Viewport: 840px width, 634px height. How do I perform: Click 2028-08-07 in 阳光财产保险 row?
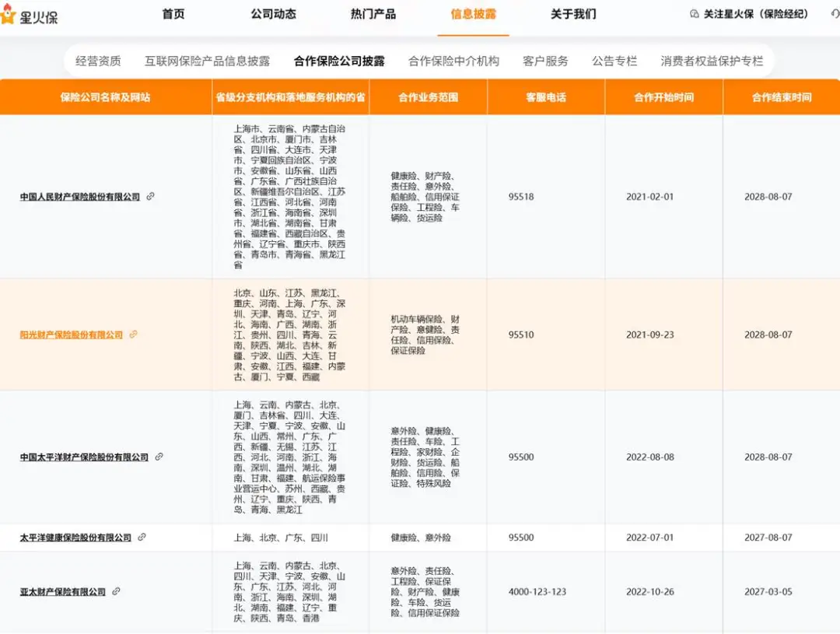tap(768, 335)
